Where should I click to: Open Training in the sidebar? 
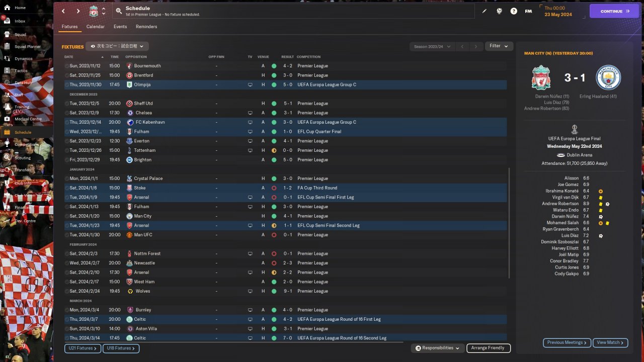pos(22,107)
